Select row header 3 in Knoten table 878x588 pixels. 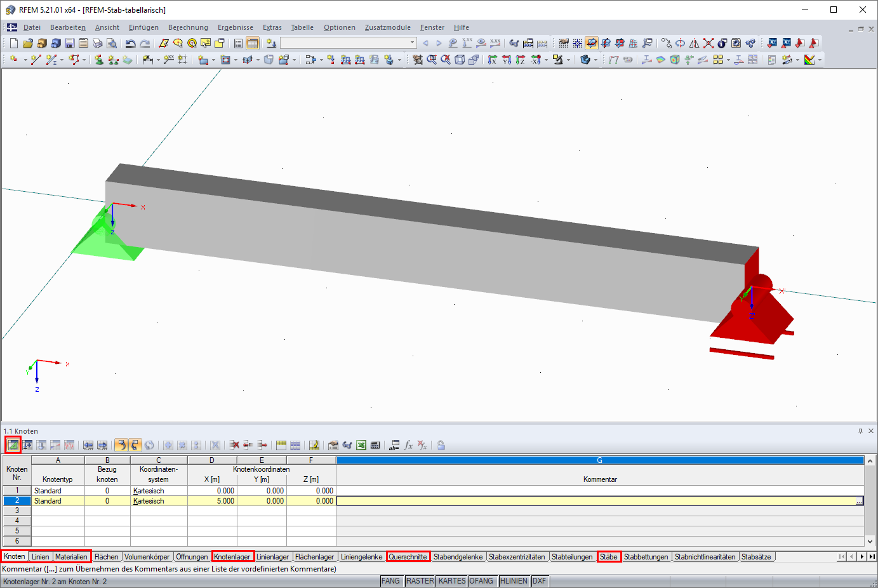coord(17,511)
